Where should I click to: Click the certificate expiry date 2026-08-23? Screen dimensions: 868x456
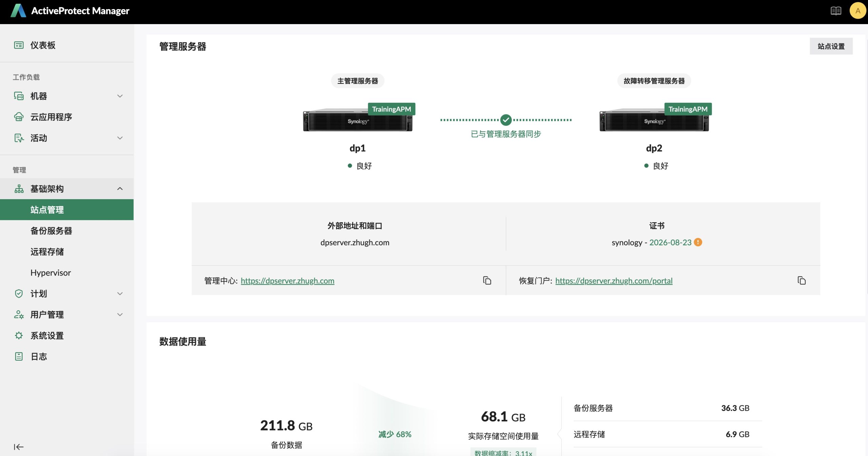[670, 242]
